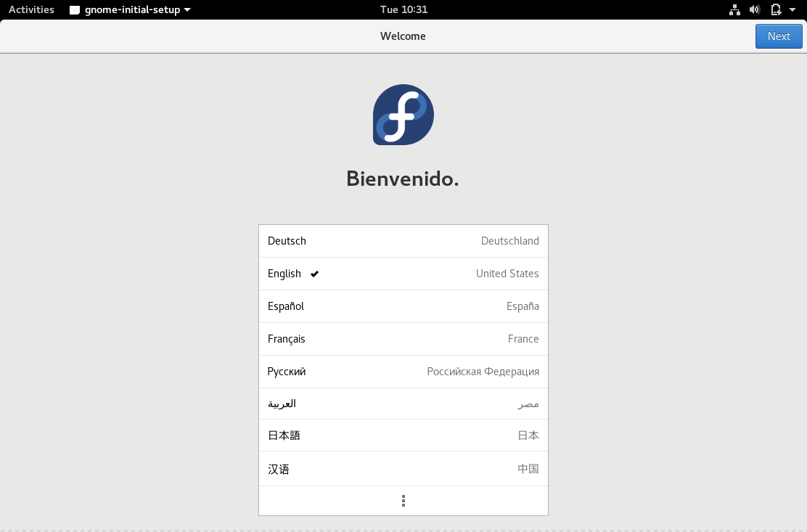807x532 pixels.
Task: Select Español from the language list
Action: 403,306
